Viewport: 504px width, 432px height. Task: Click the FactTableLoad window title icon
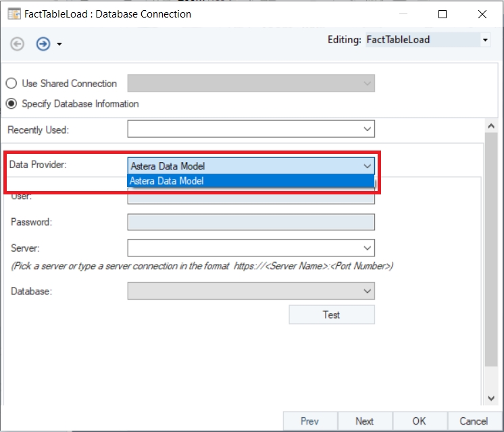(x=13, y=13)
